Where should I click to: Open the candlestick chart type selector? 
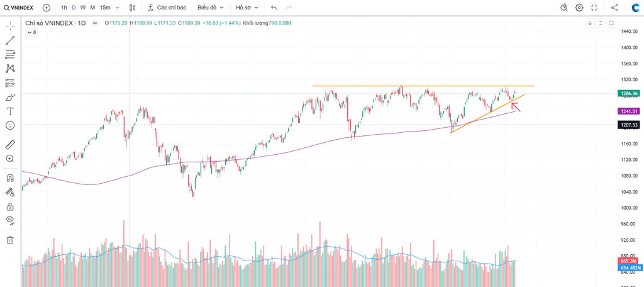(132, 8)
